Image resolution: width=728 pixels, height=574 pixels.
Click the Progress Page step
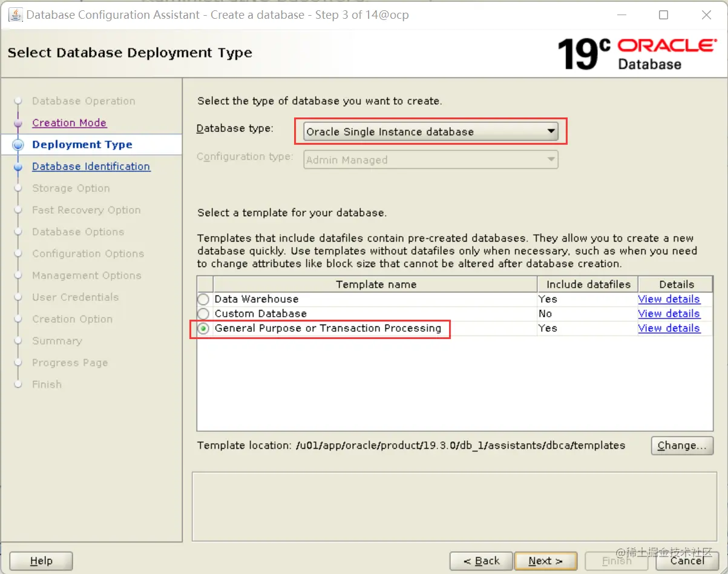(70, 363)
